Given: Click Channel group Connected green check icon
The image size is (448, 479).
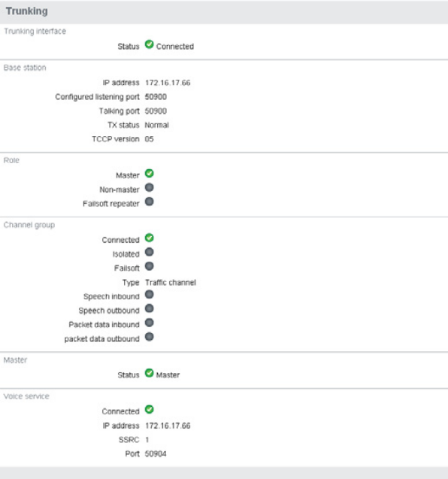Looking at the screenshot, I should pos(149,238).
